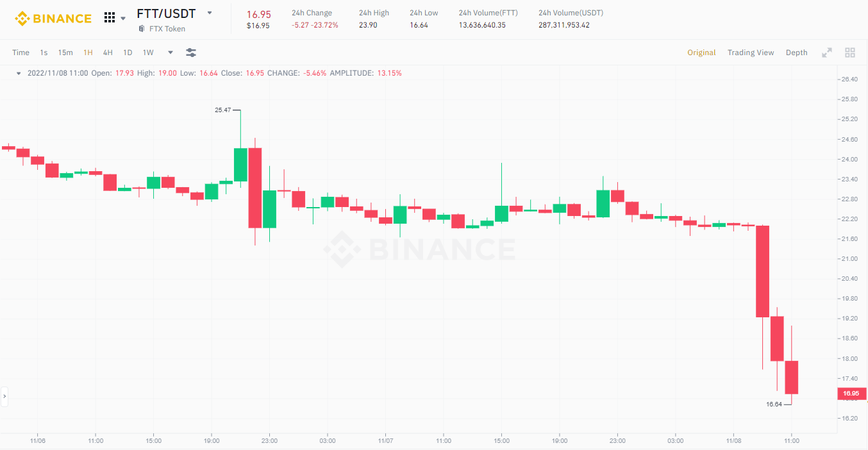
Task: Expand the left side panel arrow
Action: [4, 397]
